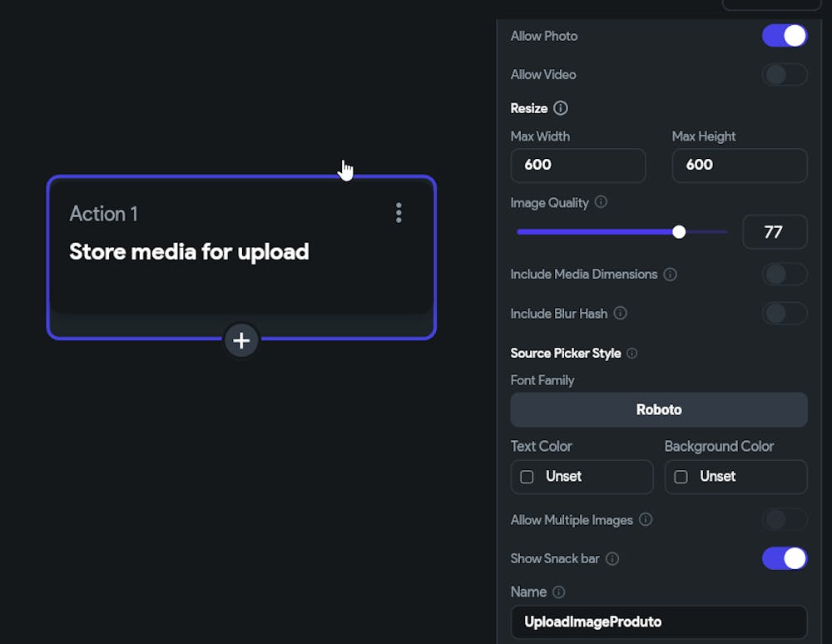
Task: Click the Image Quality slider handle
Action: click(679, 232)
